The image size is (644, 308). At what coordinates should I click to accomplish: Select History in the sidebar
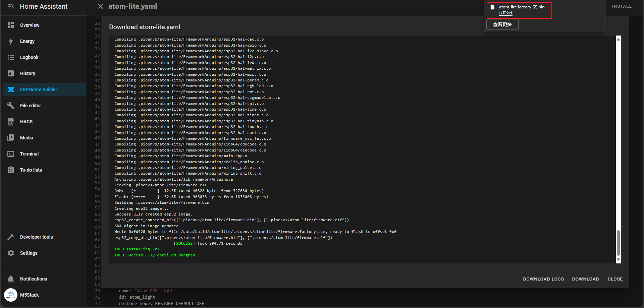pos(44,73)
